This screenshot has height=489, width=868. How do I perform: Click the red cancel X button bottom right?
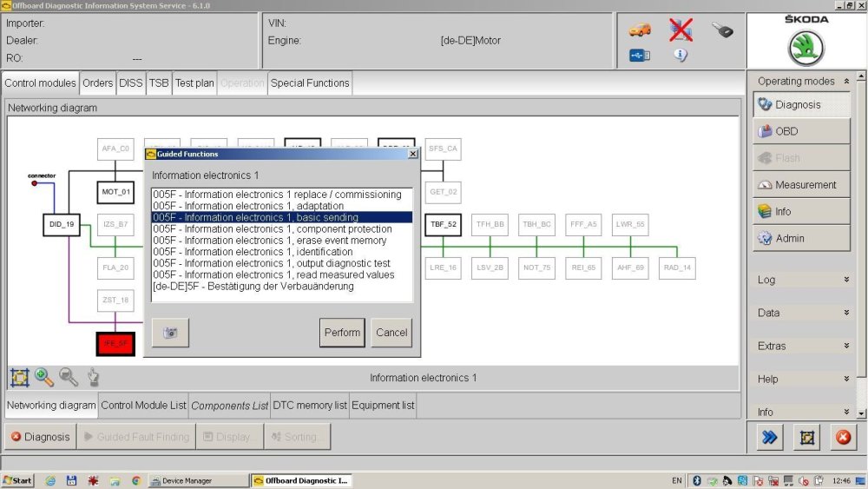tap(843, 437)
